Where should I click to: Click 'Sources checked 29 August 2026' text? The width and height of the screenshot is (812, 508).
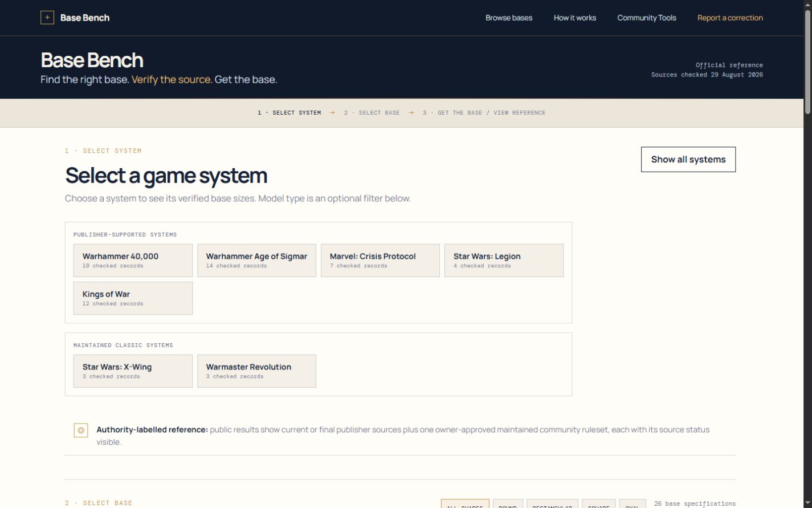point(707,75)
